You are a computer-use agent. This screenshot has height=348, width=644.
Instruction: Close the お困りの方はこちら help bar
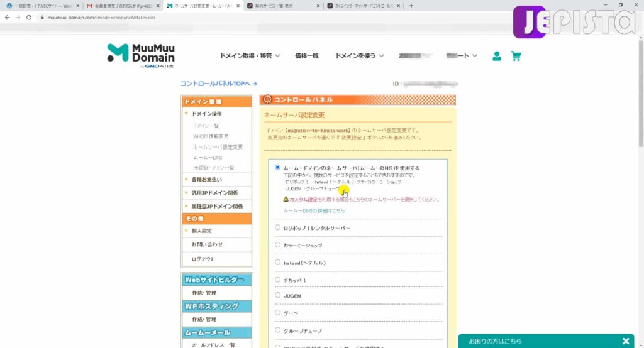tap(626, 341)
